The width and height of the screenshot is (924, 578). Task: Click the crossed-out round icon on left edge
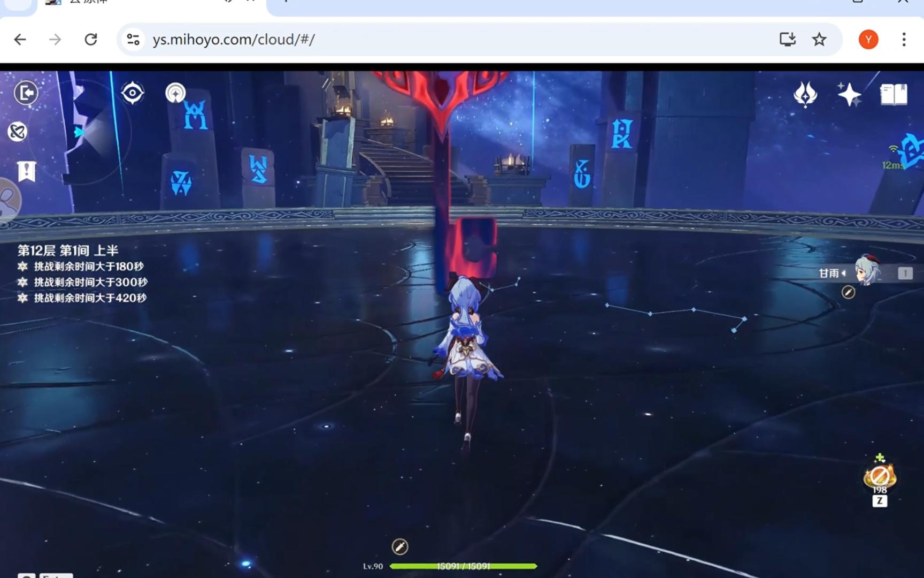[18, 131]
